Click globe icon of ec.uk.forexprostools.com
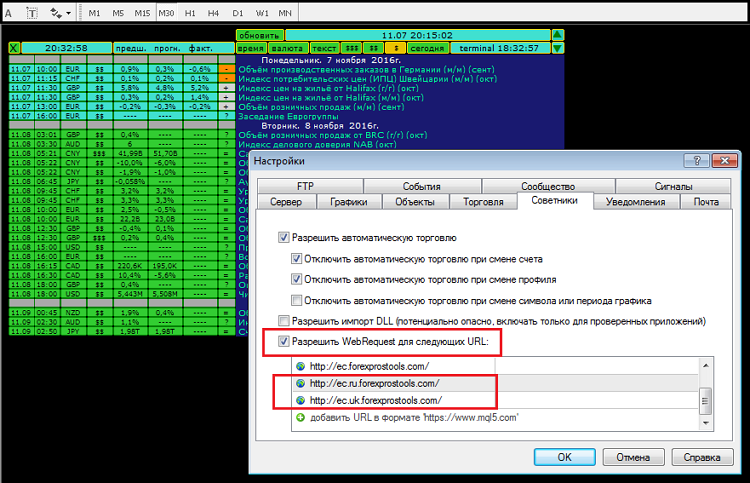 tap(300, 400)
